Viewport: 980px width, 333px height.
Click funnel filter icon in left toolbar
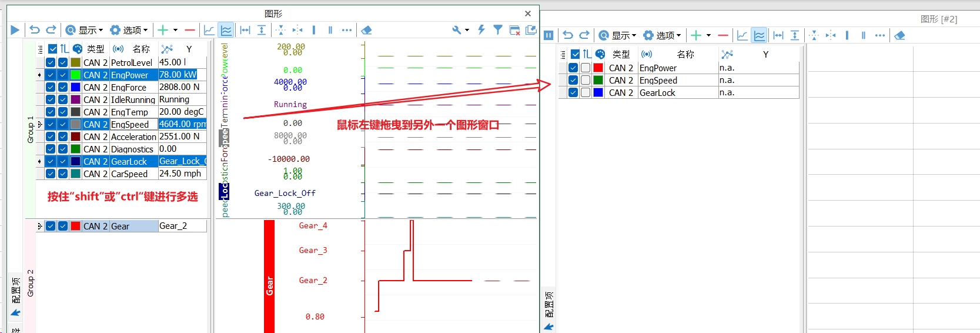coord(498,29)
